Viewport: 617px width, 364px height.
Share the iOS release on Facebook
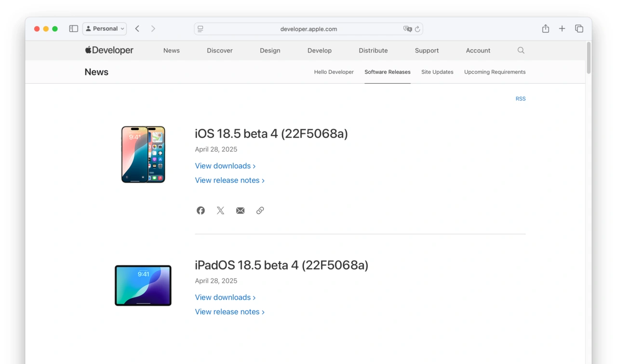[201, 210]
